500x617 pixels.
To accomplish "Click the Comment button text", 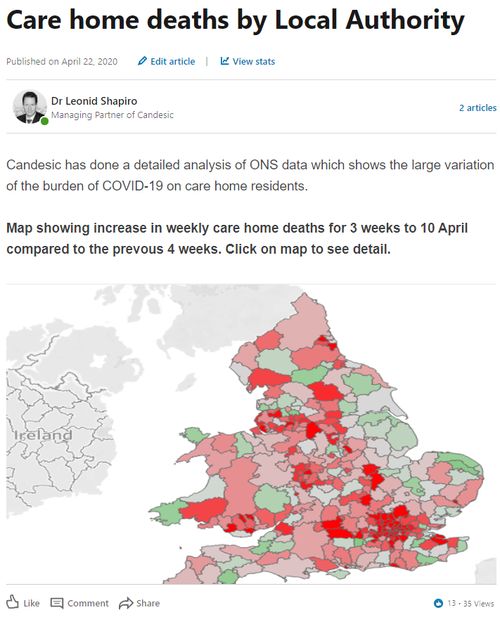I will pyautogui.click(x=88, y=603).
